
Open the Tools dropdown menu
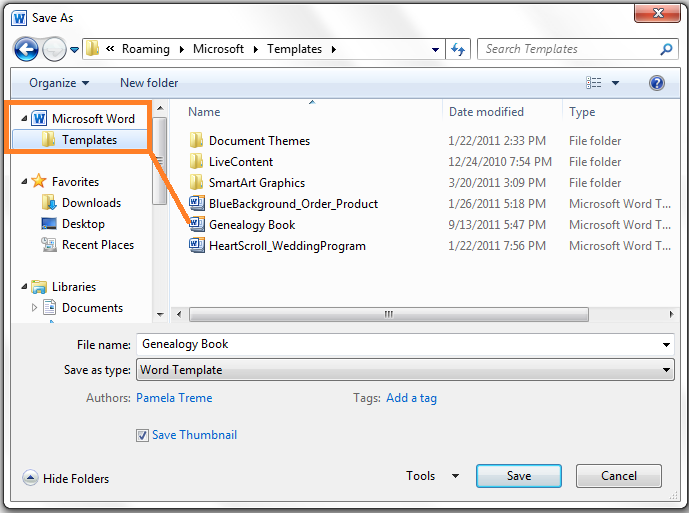point(432,476)
